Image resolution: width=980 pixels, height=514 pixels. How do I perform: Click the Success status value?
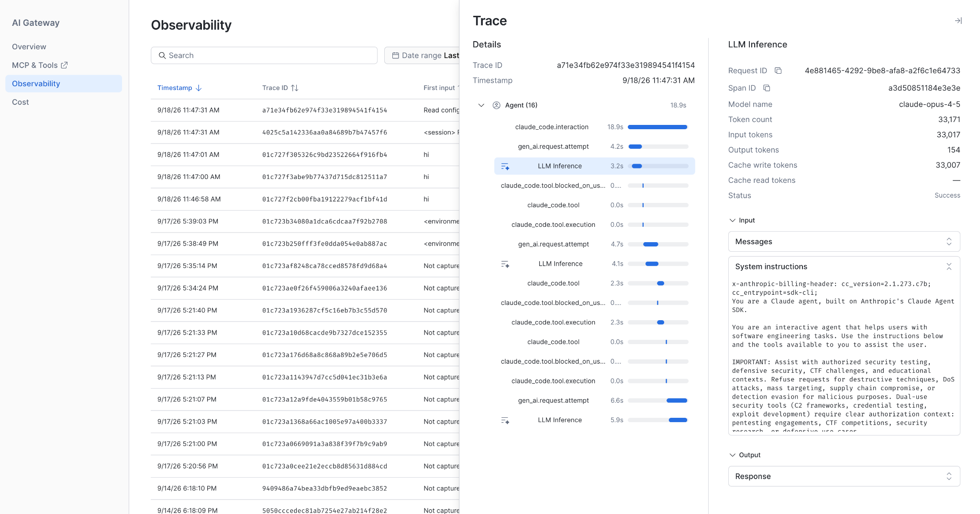(x=947, y=195)
